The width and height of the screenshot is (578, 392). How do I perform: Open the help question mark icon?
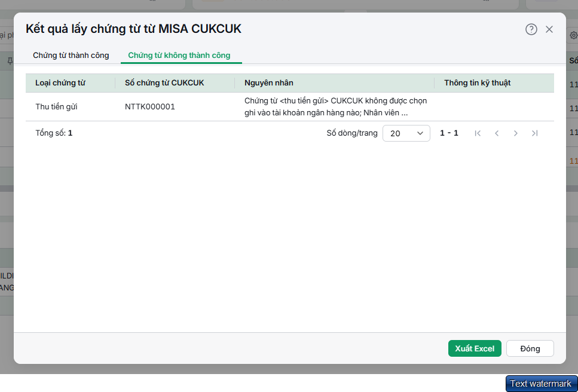tap(531, 29)
